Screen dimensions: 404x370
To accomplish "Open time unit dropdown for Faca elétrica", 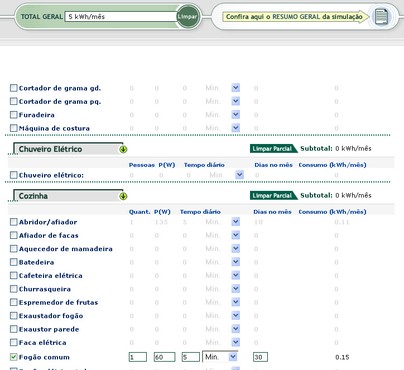I will coord(236,342).
